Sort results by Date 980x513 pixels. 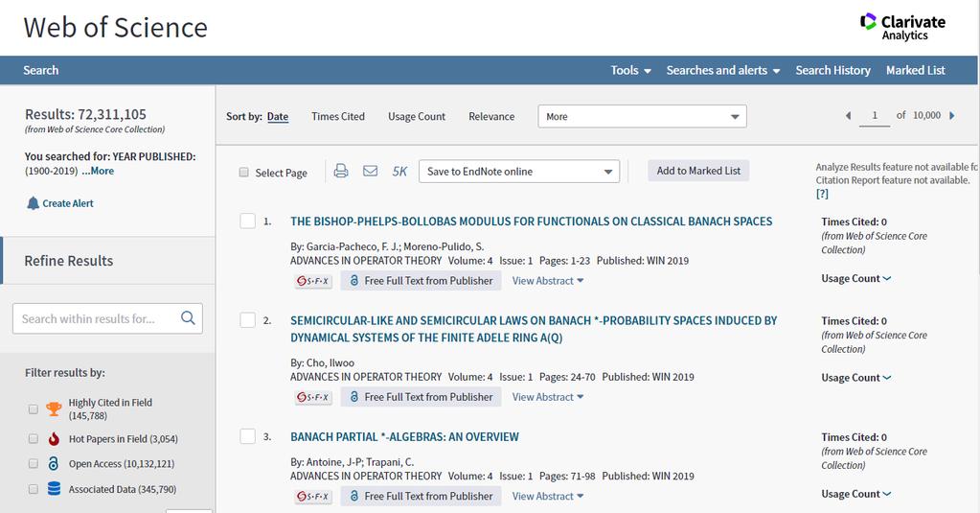pyautogui.click(x=278, y=116)
